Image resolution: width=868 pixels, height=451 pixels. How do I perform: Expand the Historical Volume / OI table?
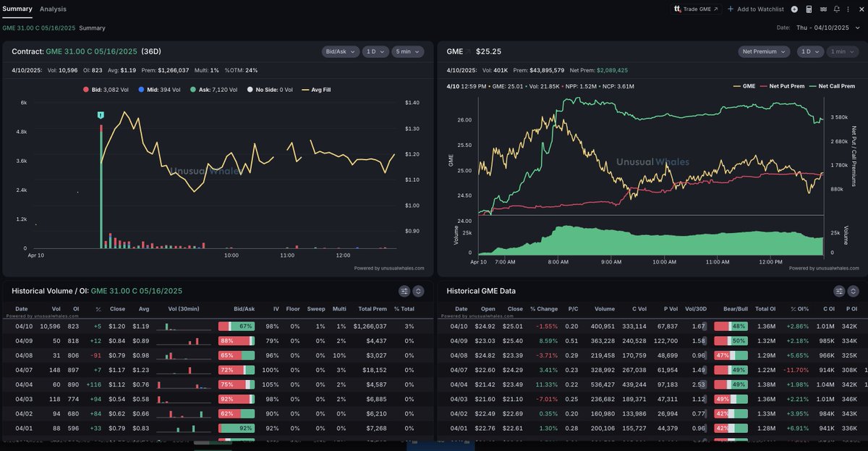(x=418, y=291)
